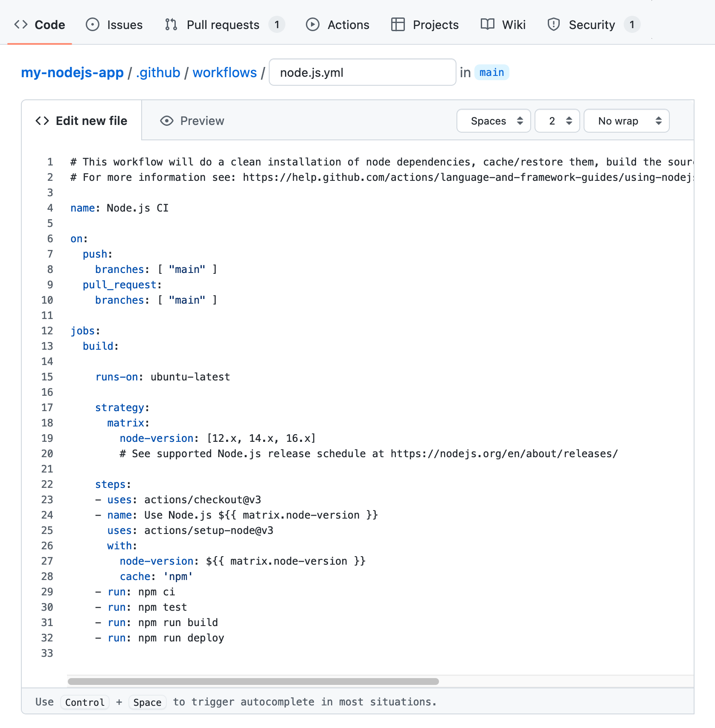The width and height of the screenshot is (715, 728).
Task: Select the Projects grid icon
Action: click(x=398, y=24)
